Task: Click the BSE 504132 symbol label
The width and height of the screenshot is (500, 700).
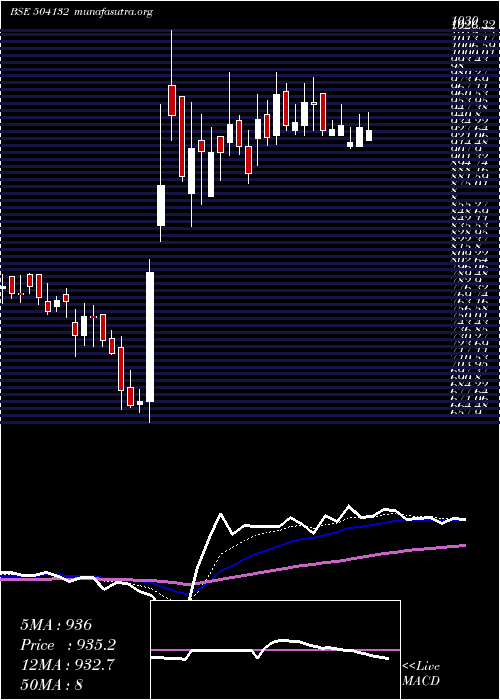Action: click(x=39, y=12)
